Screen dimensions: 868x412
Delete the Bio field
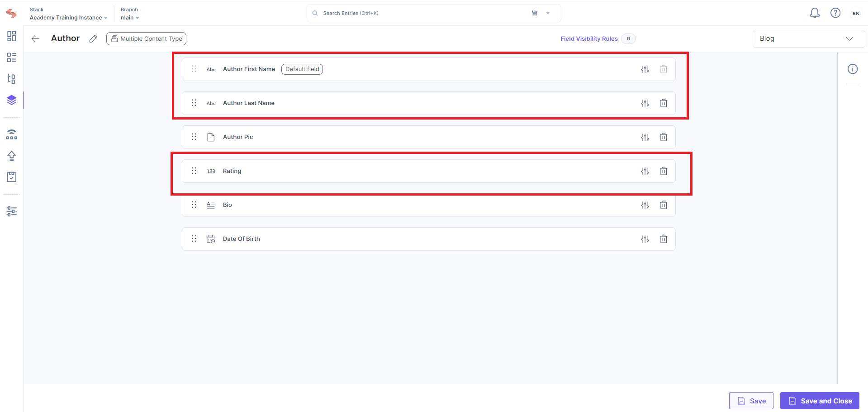[x=664, y=205]
